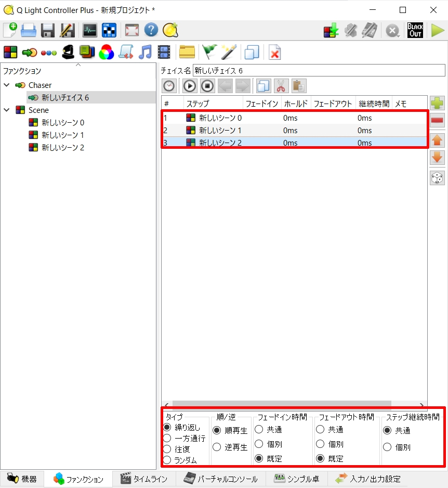
Task: Shuffle steps with dice icon
Action: [437, 178]
